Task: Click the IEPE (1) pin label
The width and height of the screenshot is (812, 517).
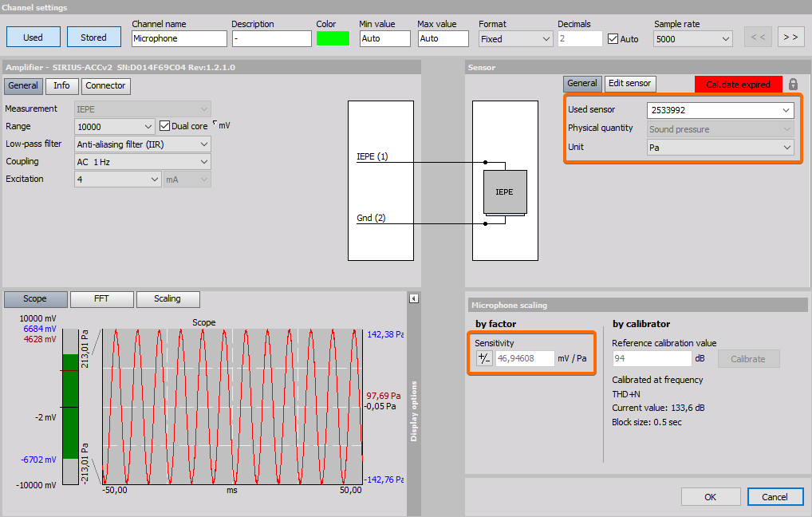Action: [x=372, y=156]
